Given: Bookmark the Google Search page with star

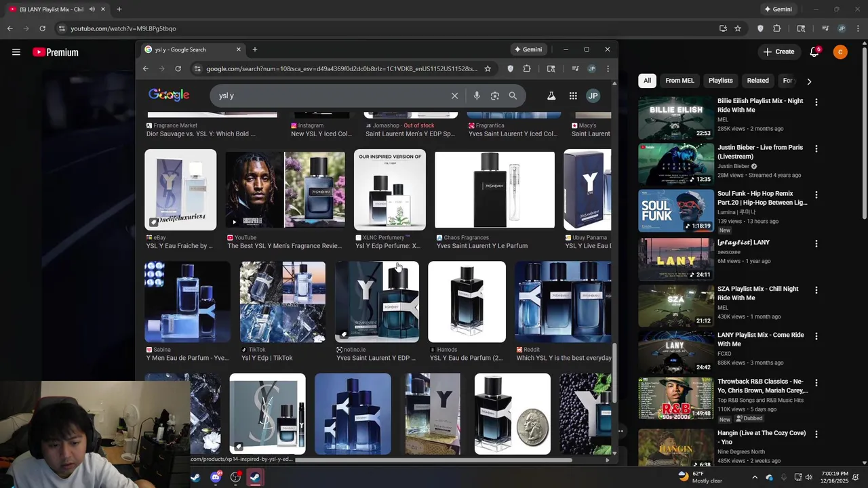Looking at the screenshot, I should (487, 68).
